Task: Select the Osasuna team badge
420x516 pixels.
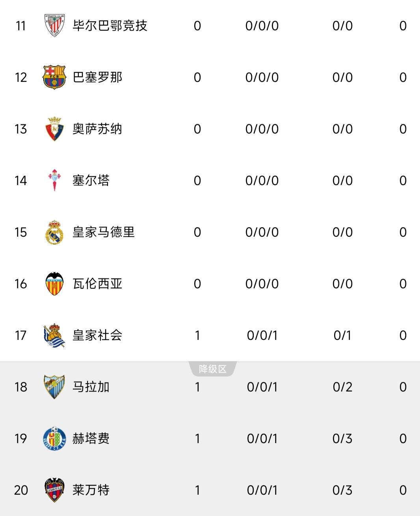Action: pyautogui.click(x=54, y=129)
